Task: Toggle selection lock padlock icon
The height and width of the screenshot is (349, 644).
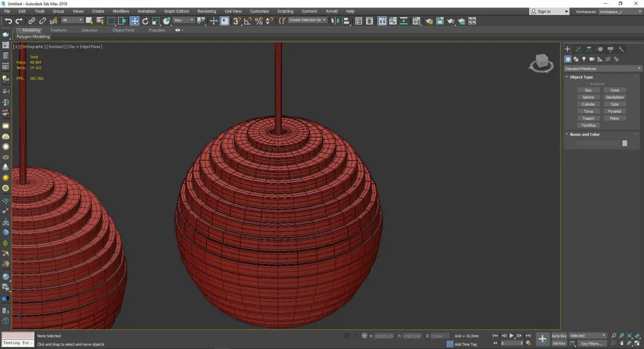Action: [355, 336]
